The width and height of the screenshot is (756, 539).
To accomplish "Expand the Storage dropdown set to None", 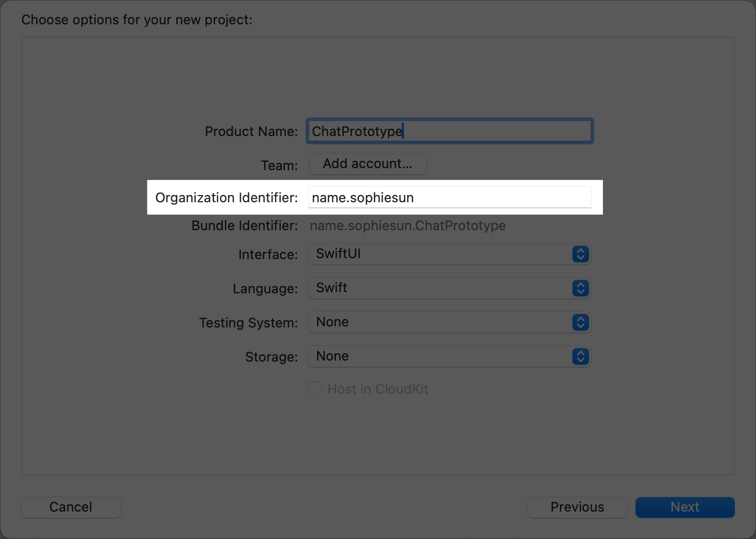I will coord(440,356).
